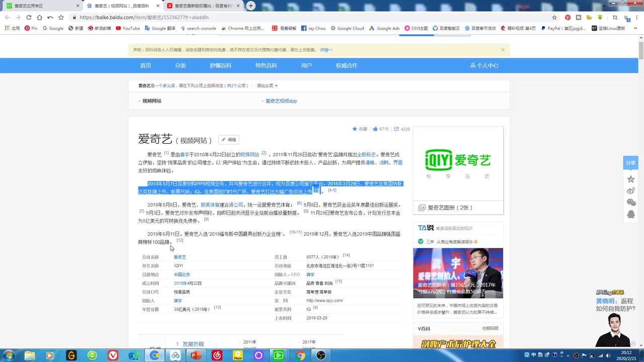Open 特色百科 in nav bar

click(x=266, y=65)
